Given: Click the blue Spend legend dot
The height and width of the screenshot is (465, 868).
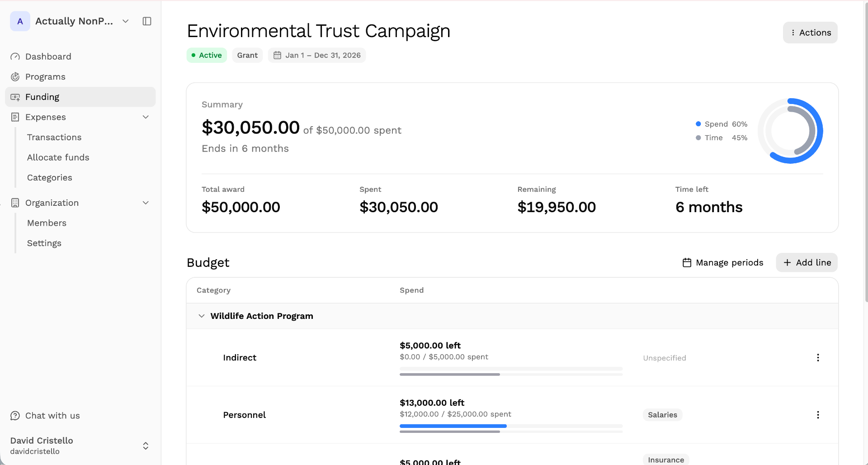Looking at the screenshot, I should coord(698,124).
